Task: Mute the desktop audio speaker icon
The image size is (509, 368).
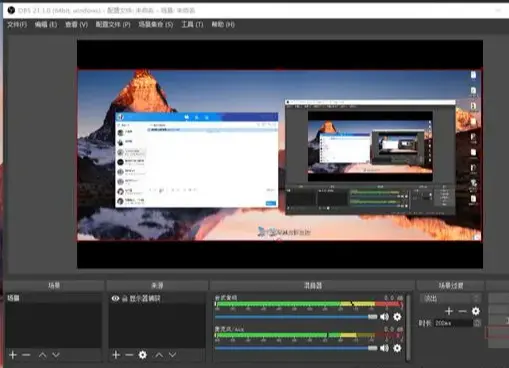Action: [384, 317]
